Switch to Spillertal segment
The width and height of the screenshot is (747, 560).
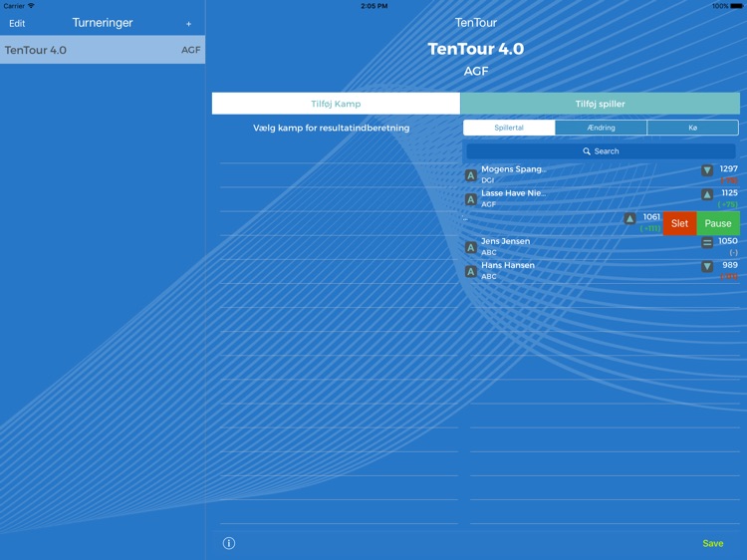pyautogui.click(x=509, y=128)
